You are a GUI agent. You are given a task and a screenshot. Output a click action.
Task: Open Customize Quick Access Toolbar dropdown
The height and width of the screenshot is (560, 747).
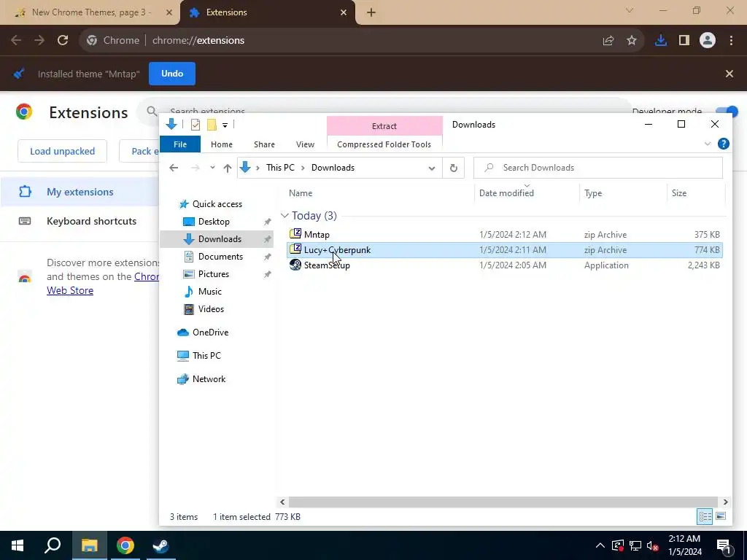pos(225,125)
